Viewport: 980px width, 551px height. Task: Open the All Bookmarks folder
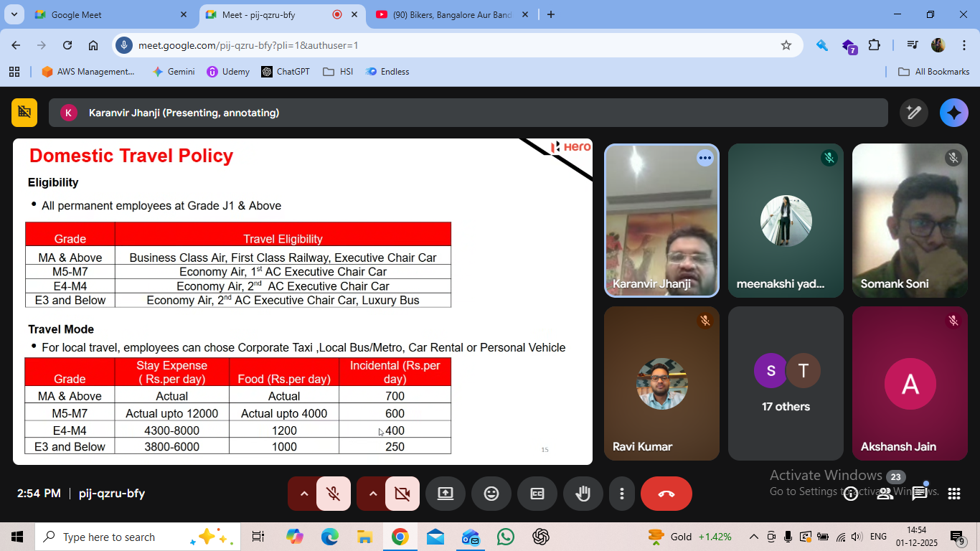pos(934,72)
